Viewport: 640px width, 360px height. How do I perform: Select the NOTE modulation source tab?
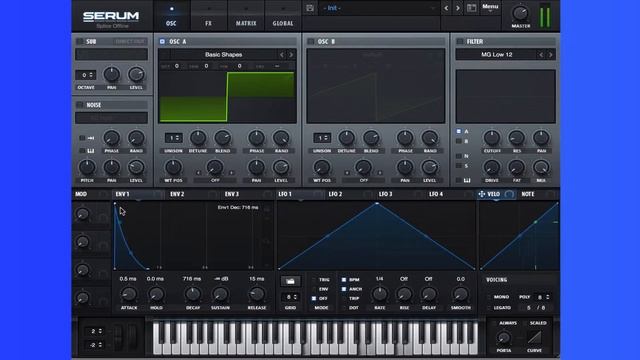click(x=528, y=194)
